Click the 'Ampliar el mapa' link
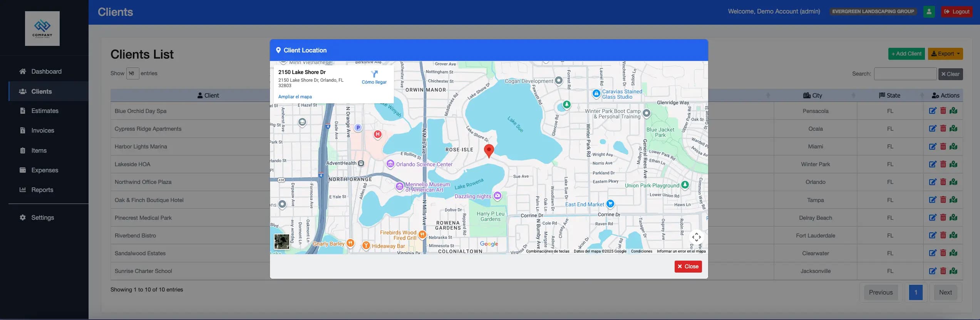This screenshot has height=320, width=980. click(x=295, y=97)
